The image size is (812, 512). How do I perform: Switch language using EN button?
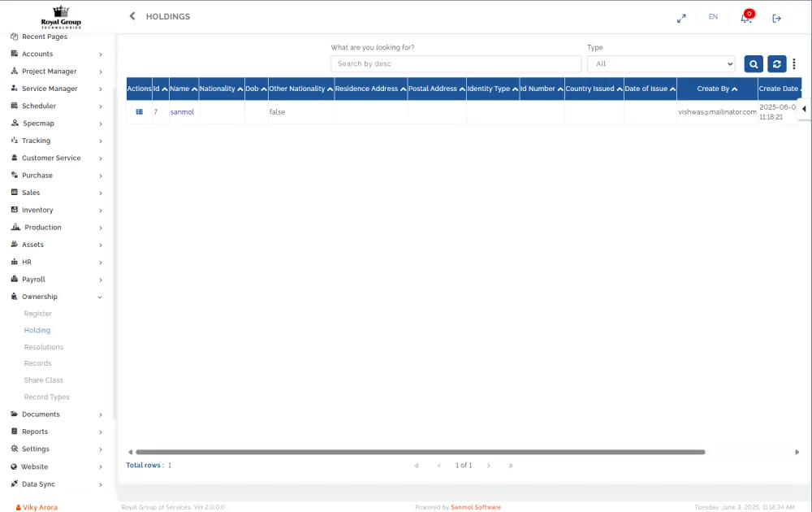pyautogui.click(x=713, y=17)
